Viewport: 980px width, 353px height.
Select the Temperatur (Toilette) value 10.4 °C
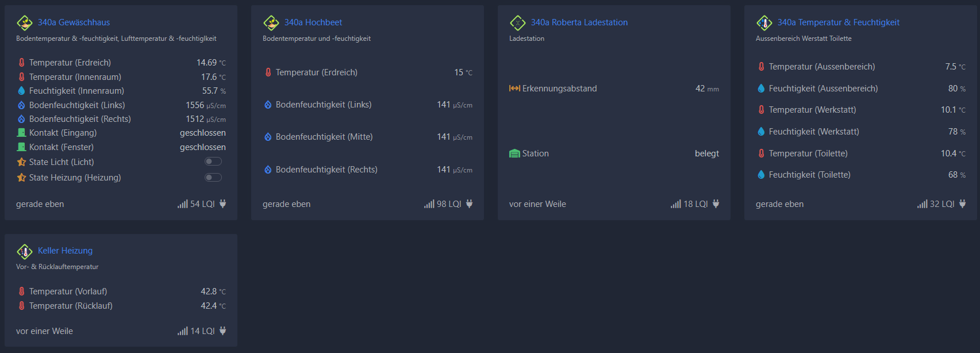tap(953, 154)
